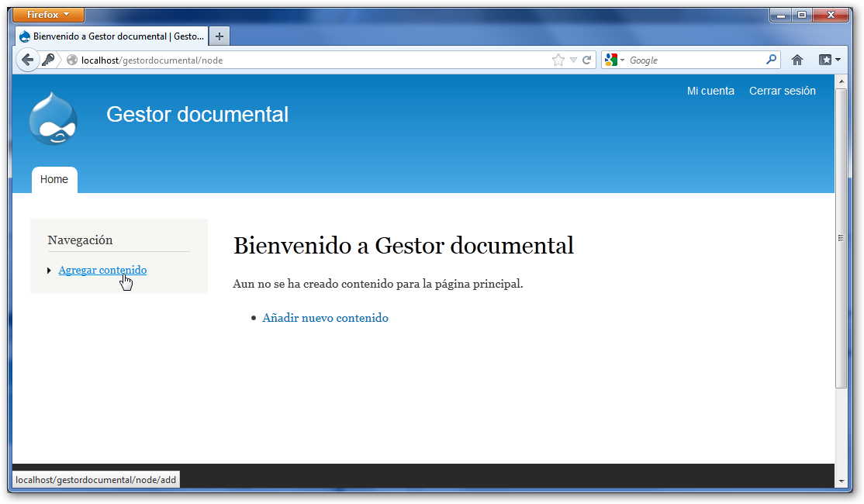864x504 pixels.
Task: Click the Firefox back arrow button
Action: tap(27, 60)
